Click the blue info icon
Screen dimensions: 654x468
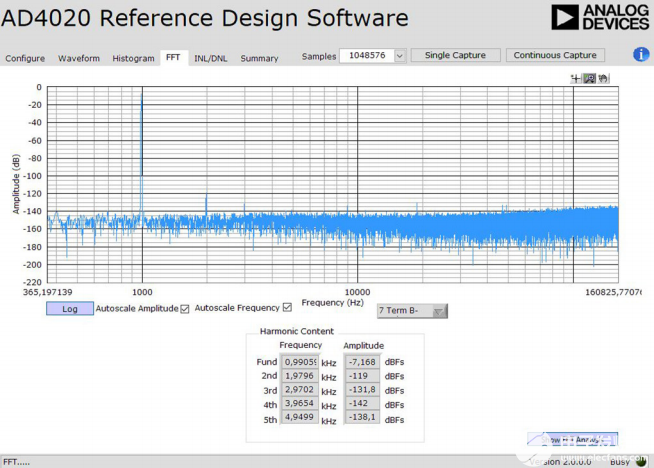tap(641, 54)
